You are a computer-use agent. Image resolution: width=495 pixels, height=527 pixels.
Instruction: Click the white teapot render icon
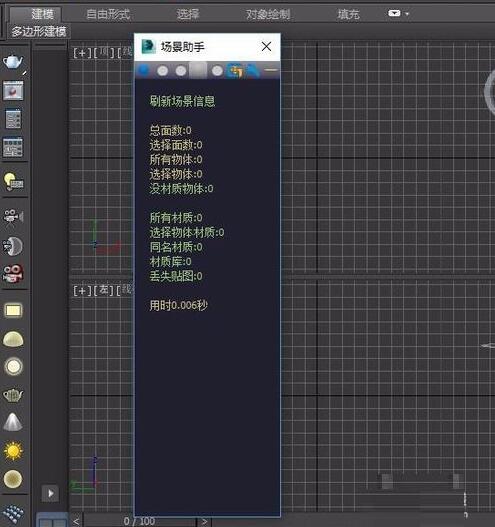point(13,62)
